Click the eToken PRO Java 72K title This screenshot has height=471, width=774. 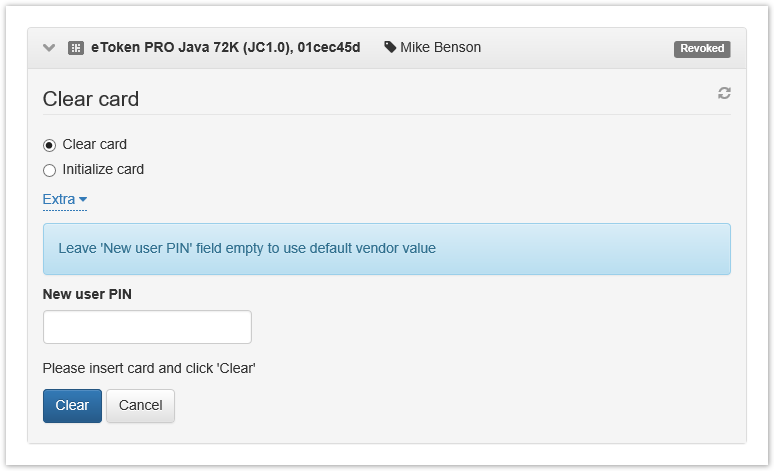pyautogui.click(x=225, y=47)
